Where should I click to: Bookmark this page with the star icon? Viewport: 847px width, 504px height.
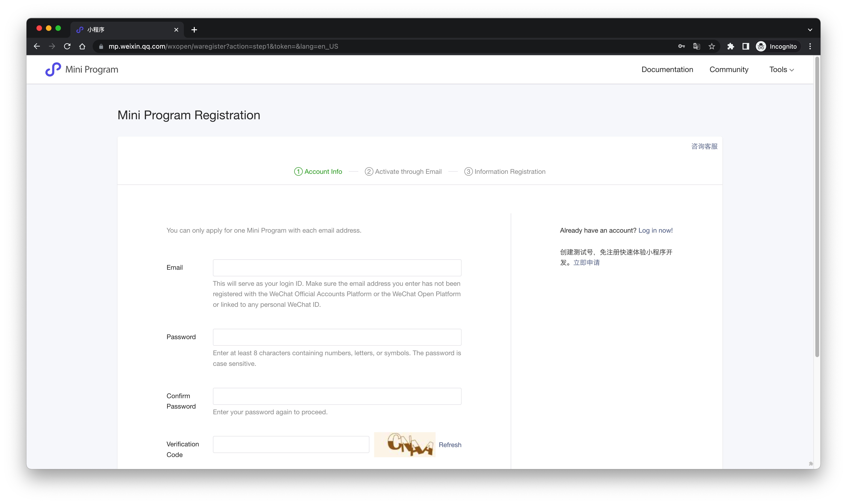712,47
